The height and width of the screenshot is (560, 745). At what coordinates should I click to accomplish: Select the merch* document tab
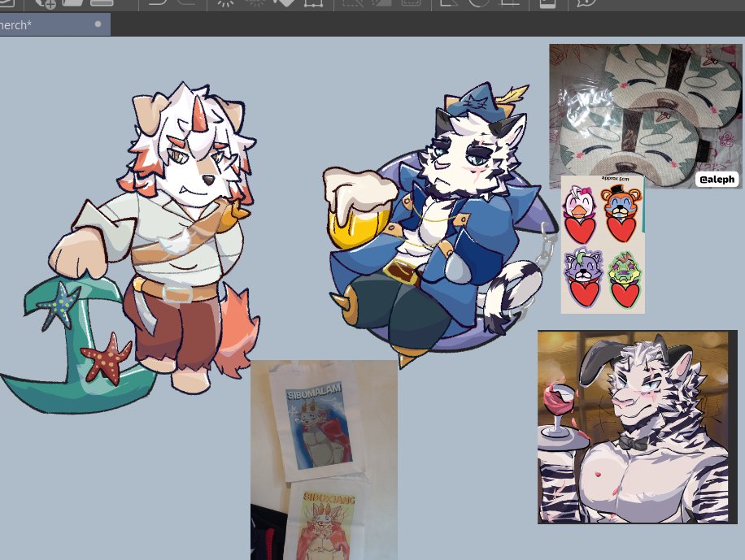tap(54, 24)
